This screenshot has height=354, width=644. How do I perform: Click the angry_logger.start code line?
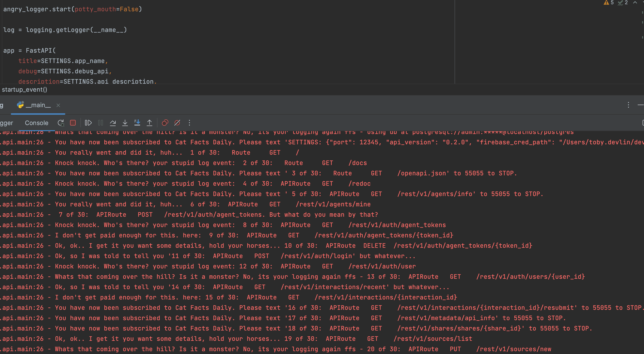click(72, 9)
